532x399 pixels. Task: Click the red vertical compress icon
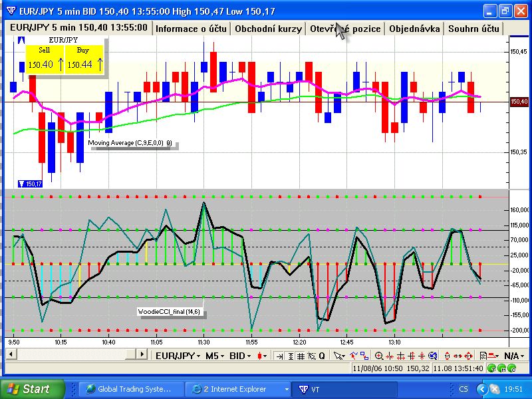(422, 356)
